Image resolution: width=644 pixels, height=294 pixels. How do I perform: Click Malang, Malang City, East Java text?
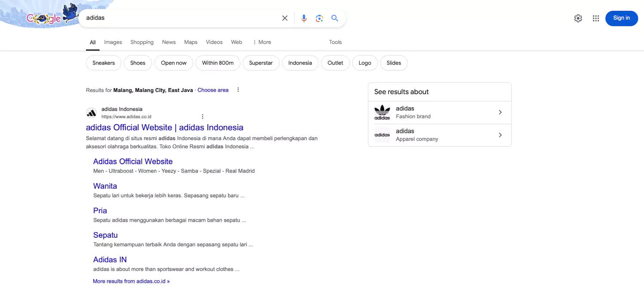coord(153,90)
